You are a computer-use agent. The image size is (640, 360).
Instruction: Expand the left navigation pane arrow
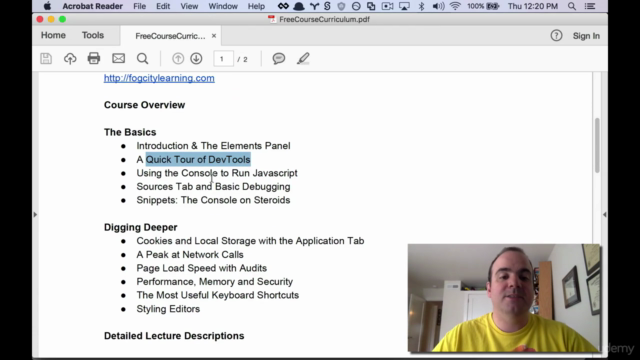coord(35,214)
